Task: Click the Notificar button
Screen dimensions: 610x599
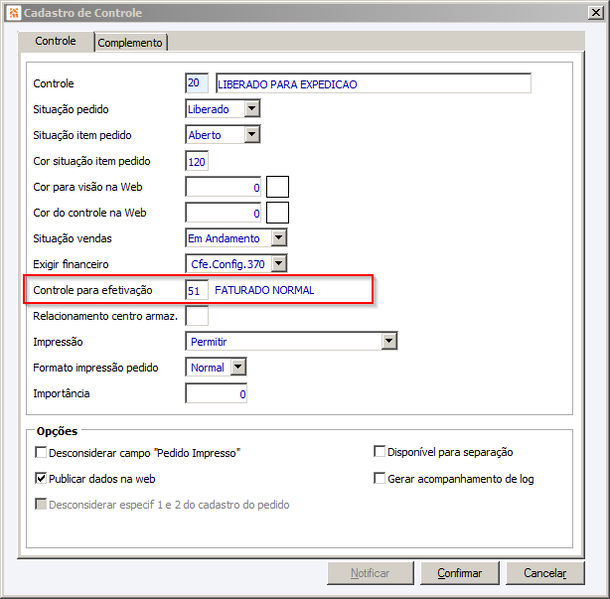Action: point(370,573)
